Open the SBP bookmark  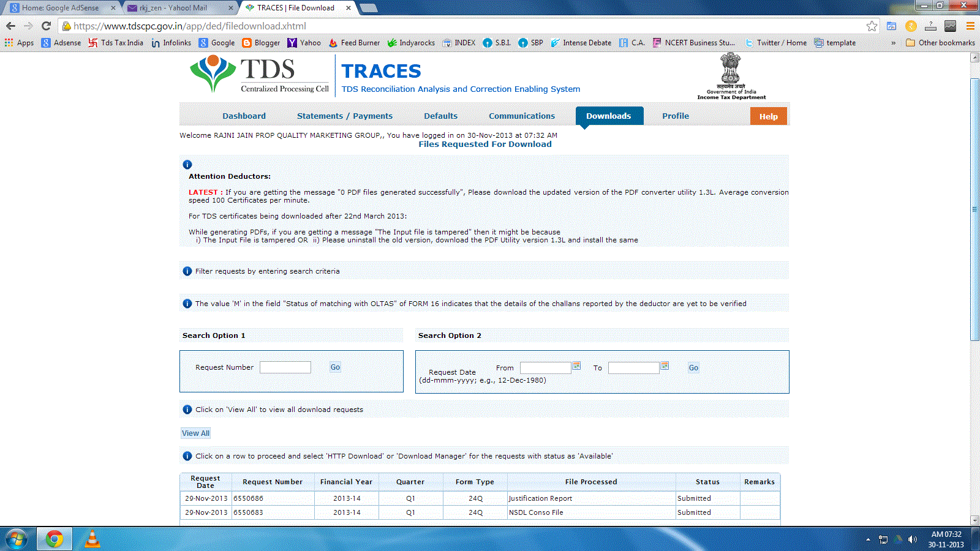530,43
